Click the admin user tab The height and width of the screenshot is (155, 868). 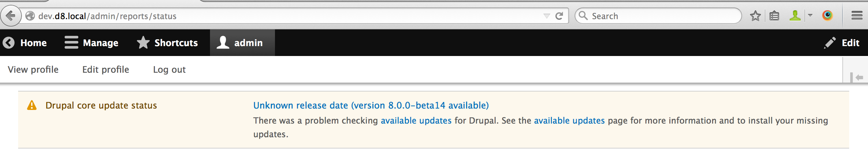[x=242, y=43]
